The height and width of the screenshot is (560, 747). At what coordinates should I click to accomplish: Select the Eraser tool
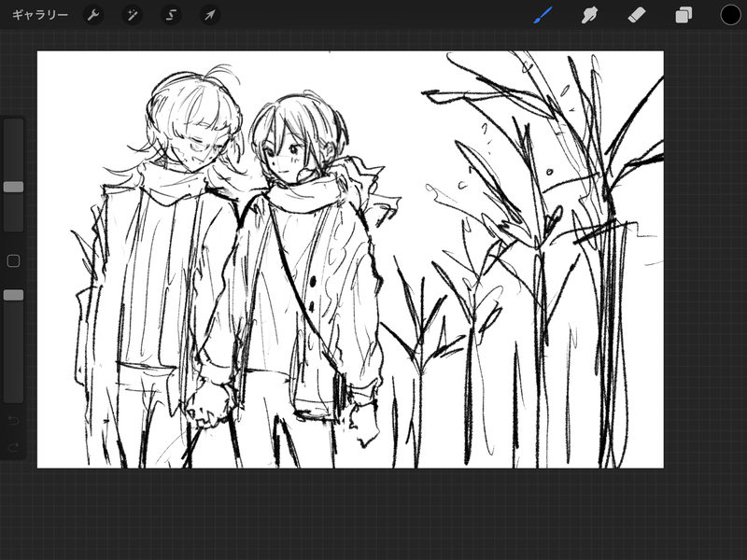point(637,15)
